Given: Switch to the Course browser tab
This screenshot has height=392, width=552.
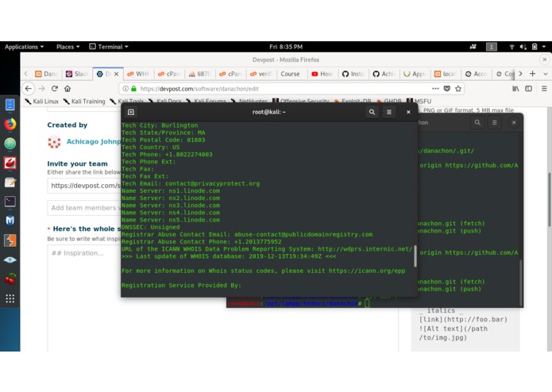Looking at the screenshot, I should (290, 74).
